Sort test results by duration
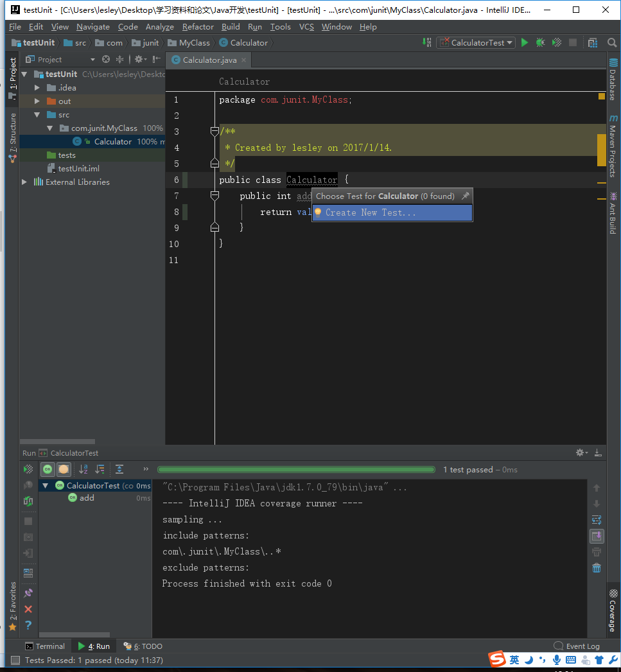This screenshot has height=672, width=621. pos(100,469)
